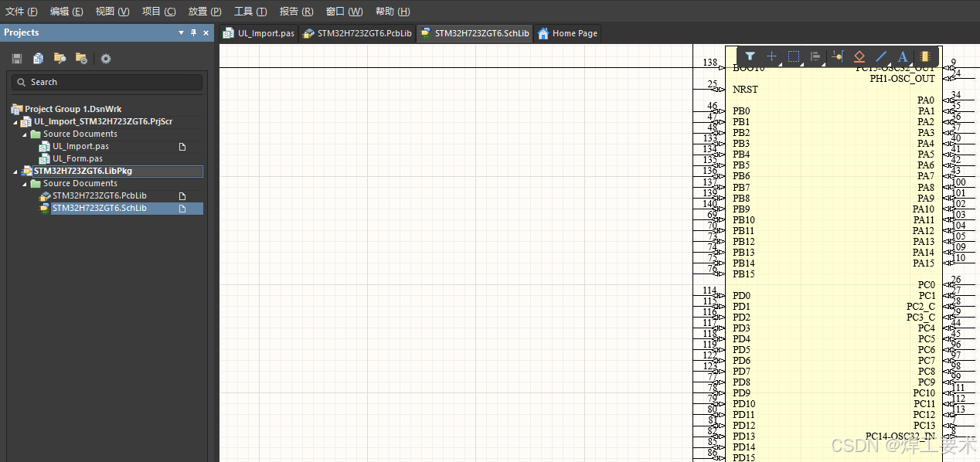Select the Place Line tool

[x=880, y=56]
